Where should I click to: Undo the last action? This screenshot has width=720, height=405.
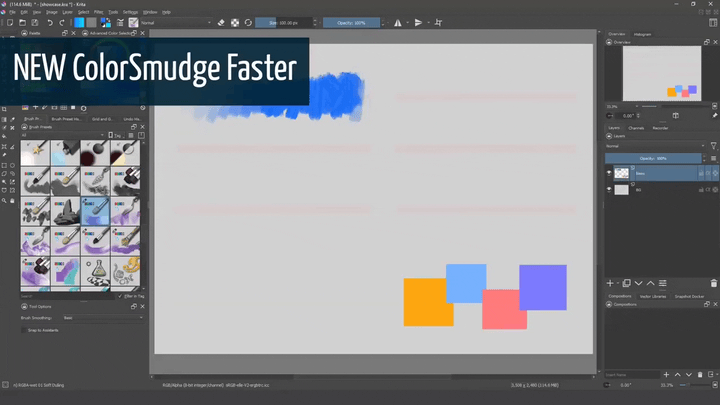[x=50, y=22]
